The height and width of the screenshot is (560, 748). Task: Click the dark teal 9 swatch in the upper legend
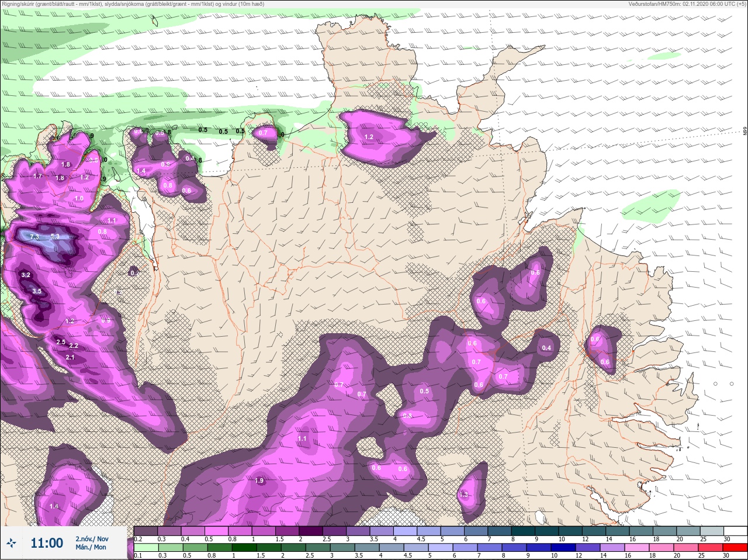547,531
